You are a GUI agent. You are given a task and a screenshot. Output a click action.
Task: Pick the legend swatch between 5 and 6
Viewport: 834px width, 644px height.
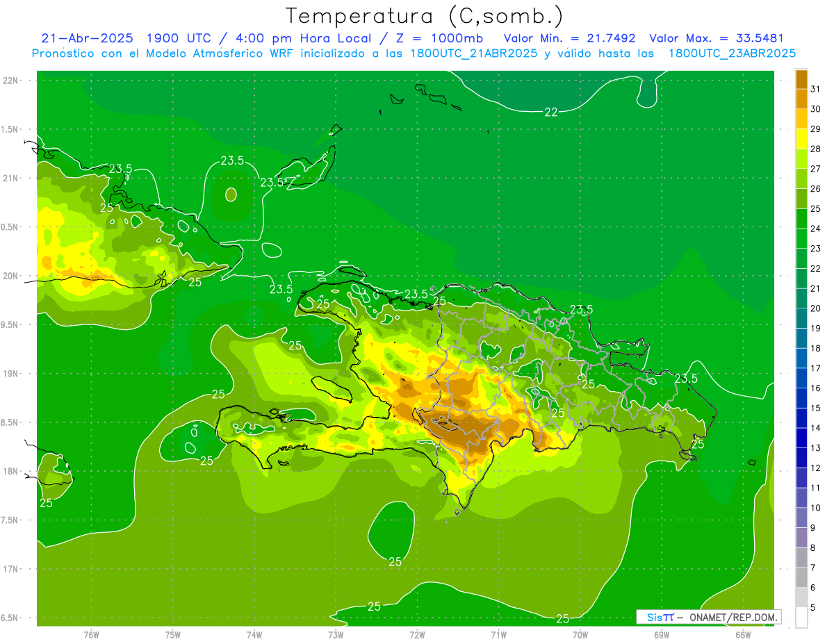tap(801, 597)
